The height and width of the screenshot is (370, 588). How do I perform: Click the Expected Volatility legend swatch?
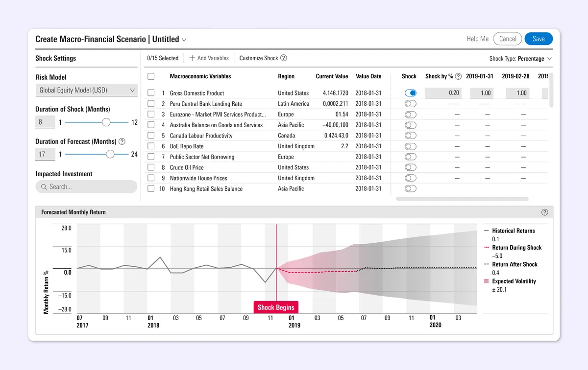(487, 281)
